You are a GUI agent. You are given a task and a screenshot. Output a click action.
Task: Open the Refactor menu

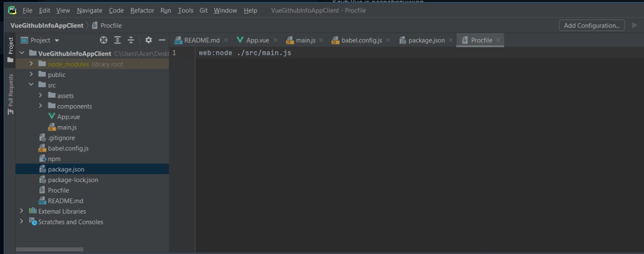(x=142, y=11)
